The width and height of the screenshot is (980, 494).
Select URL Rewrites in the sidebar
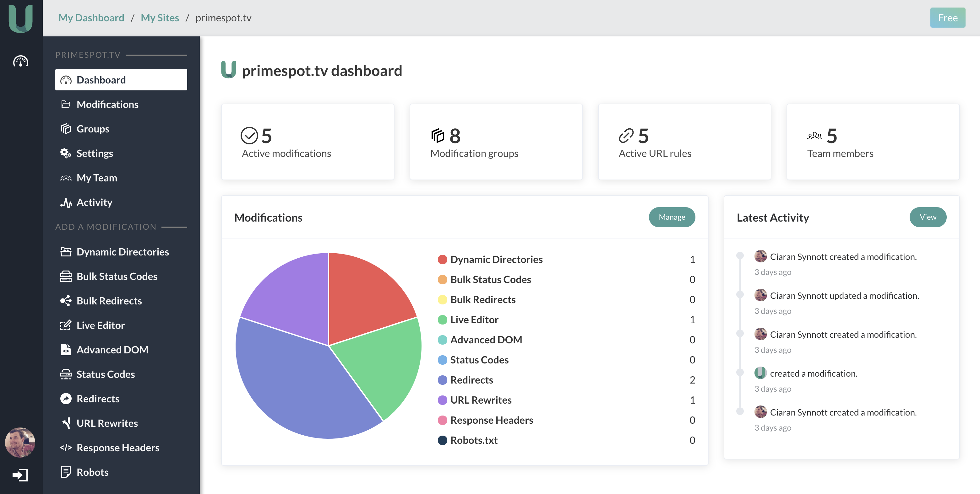tap(121, 423)
